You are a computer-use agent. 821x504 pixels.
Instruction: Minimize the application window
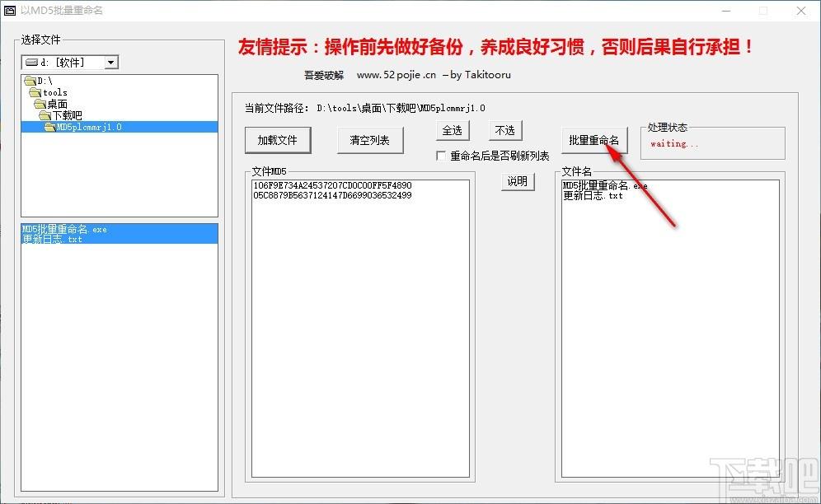[x=726, y=11]
